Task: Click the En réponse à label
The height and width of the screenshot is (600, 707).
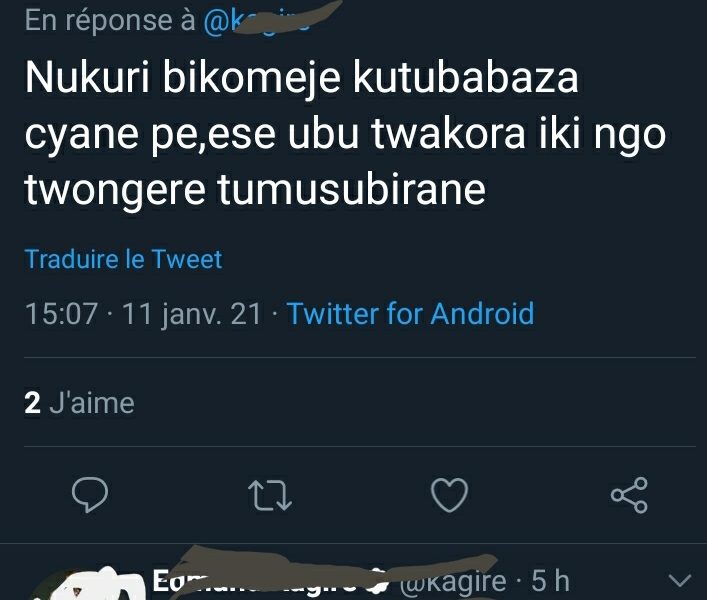Action: (110, 21)
